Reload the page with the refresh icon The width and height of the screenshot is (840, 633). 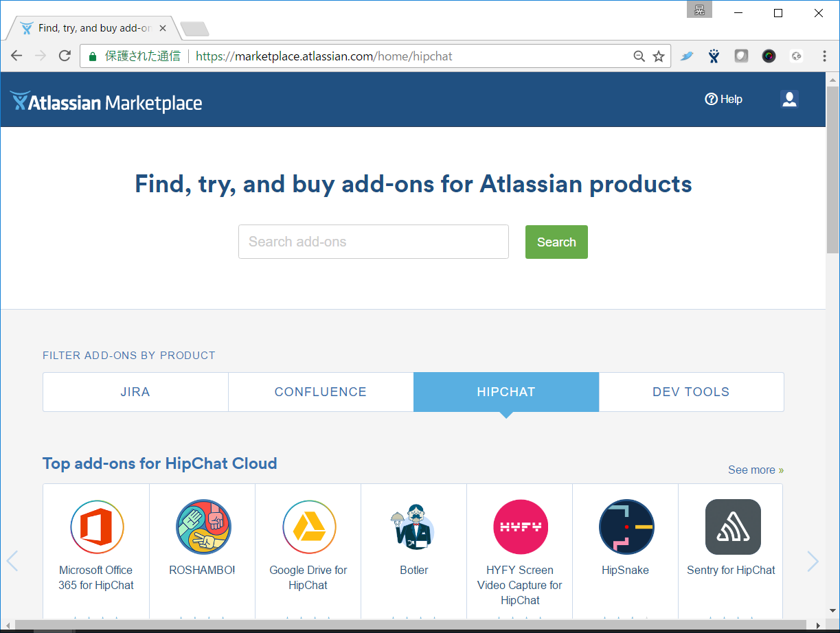point(65,56)
